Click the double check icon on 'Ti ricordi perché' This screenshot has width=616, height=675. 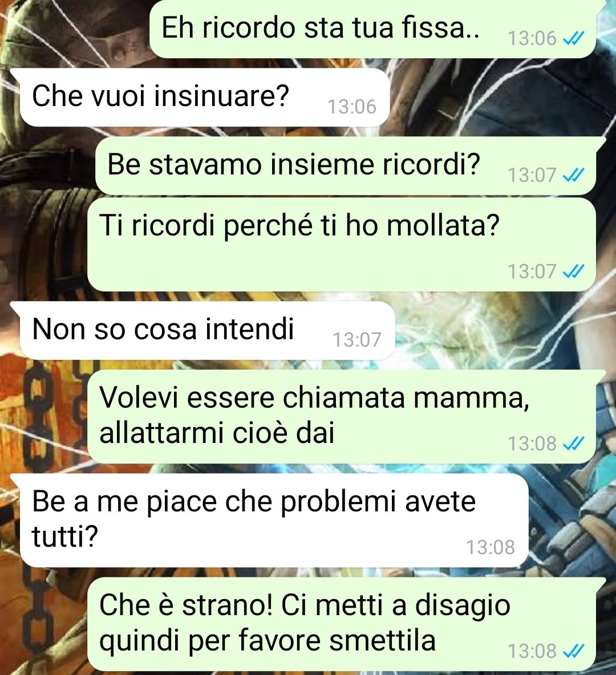coord(574,271)
